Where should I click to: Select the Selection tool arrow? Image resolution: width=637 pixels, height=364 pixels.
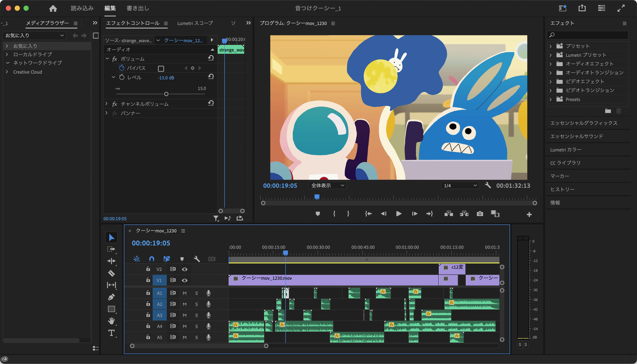111,237
